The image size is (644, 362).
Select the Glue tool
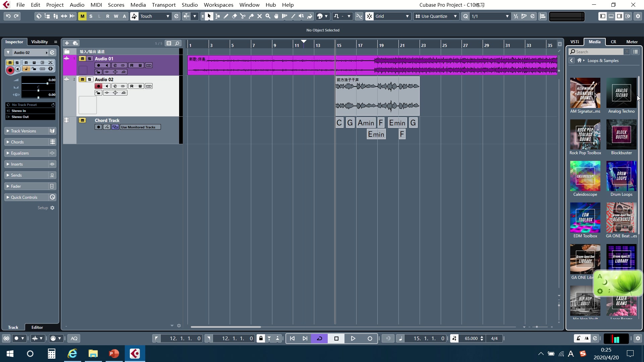coord(251,16)
